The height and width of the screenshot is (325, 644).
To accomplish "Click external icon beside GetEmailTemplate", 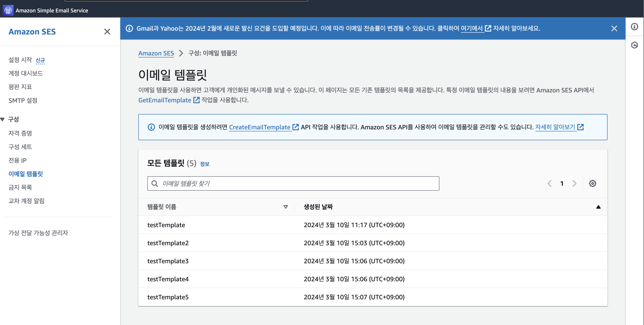I will 196,100.
